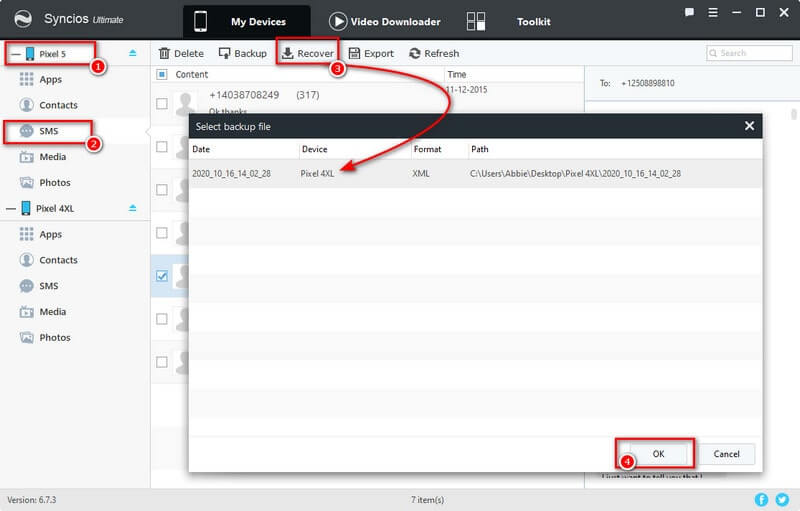Open the Twitter icon in status bar

(781, 499)
